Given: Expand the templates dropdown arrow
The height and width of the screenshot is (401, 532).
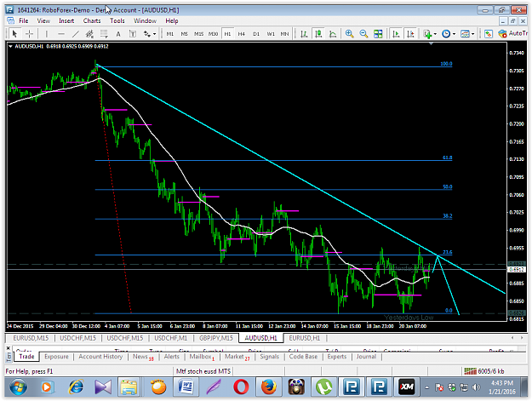Looking at the screenshot, I should coord(473,34).
